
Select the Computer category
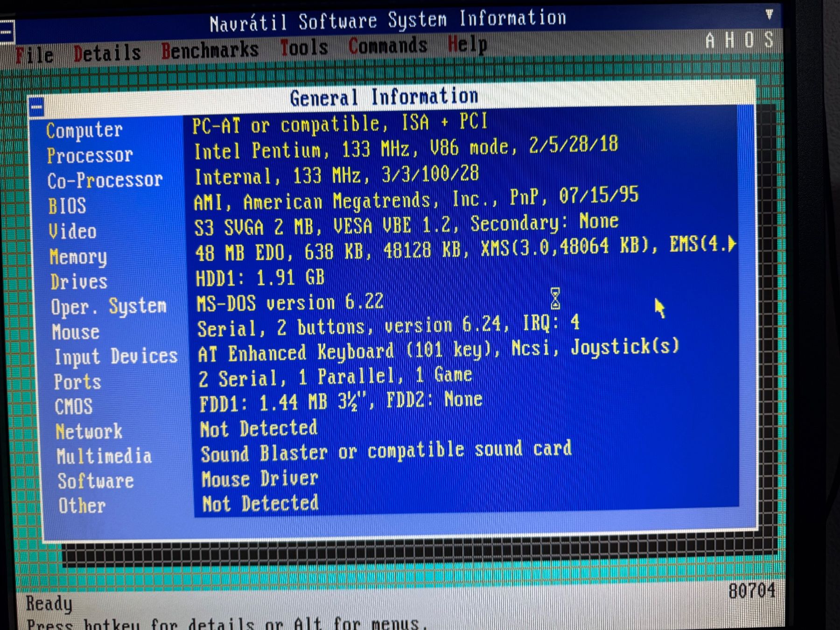[84, 130]
